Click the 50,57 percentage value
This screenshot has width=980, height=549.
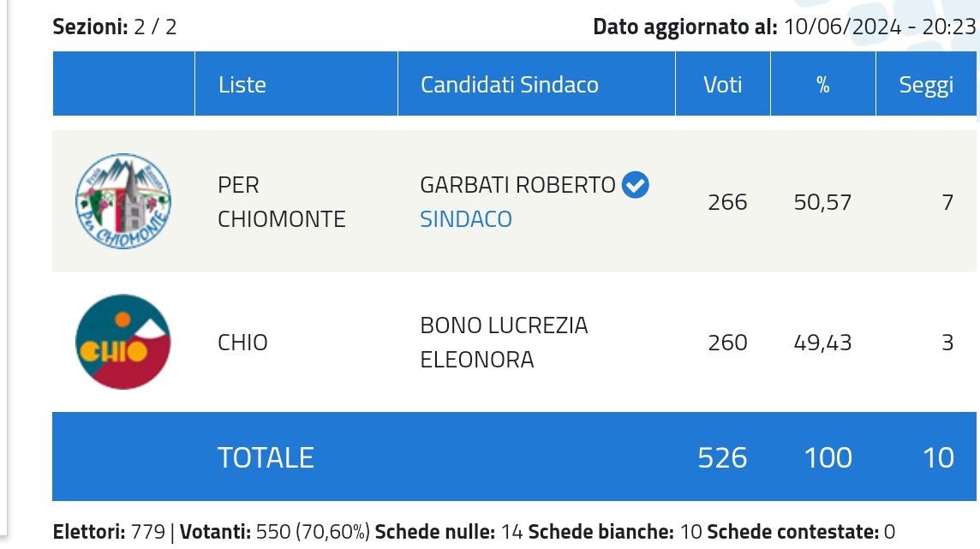822,202
